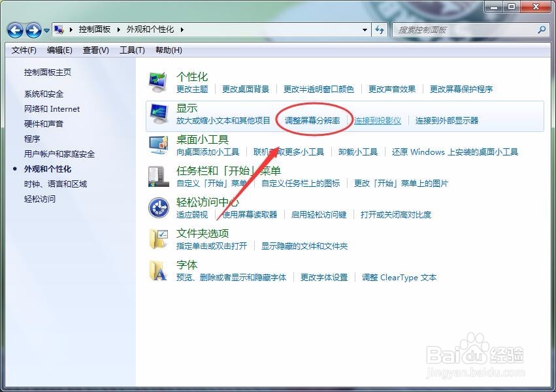Open 程序 category in sidebar
Screen dimensions: 556x392
(32, 139)
